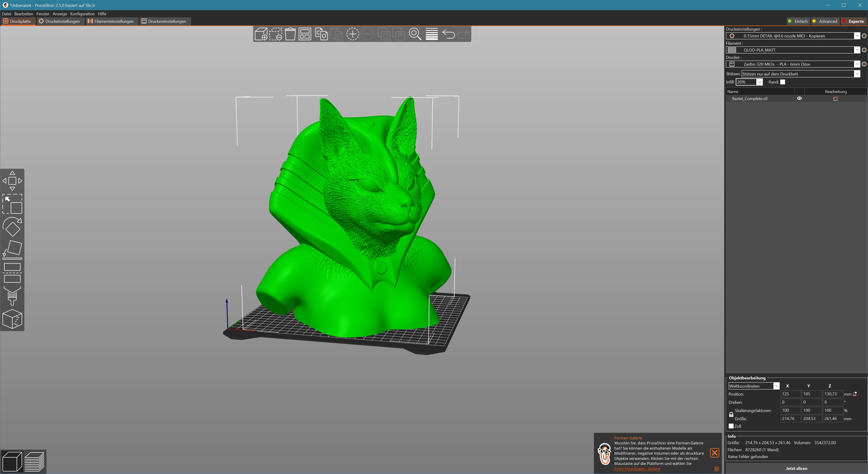Select the Scale tool in left toolbar
The image size is (868, 474).
(13, 204)
